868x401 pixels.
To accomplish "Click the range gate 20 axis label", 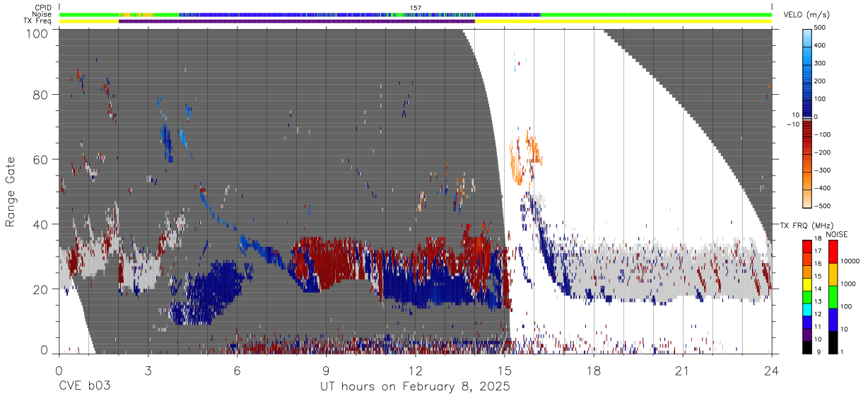I will click(x=40, y=289).
